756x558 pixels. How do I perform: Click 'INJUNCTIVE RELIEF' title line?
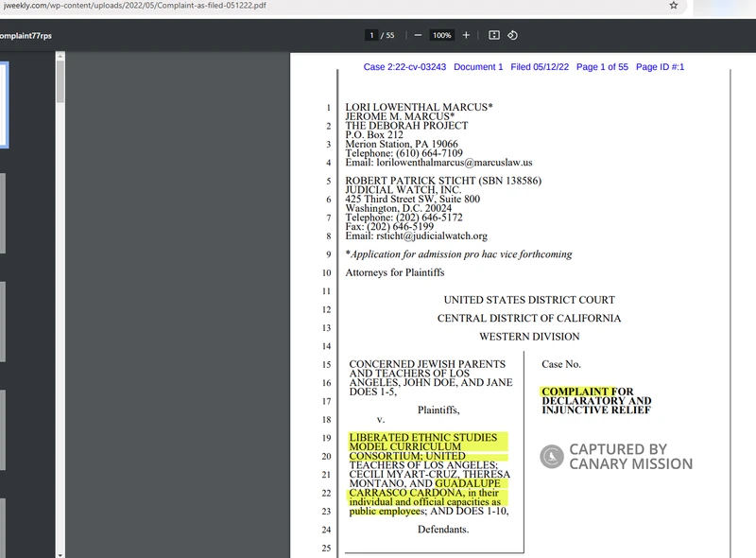596,410
